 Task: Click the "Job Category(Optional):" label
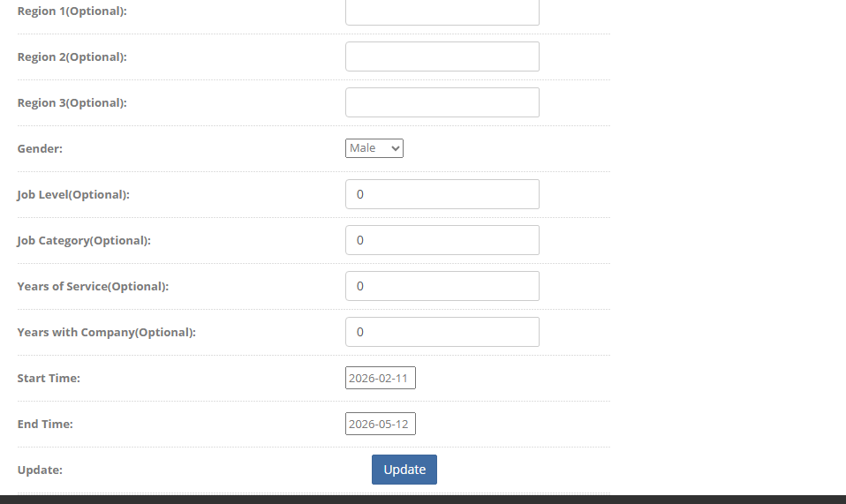84,240
